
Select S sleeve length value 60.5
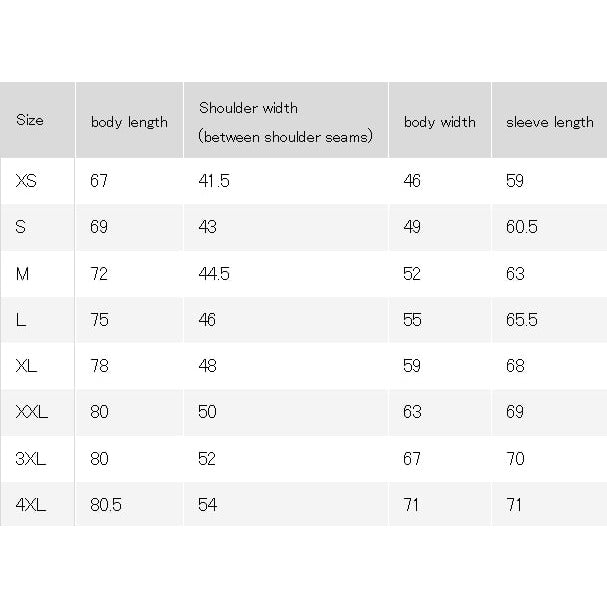tap(522, 226)
